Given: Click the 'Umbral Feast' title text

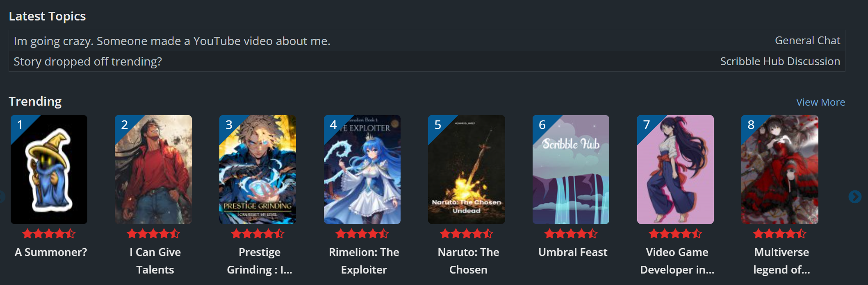Looking at the screenshot, I should (573, 252).
